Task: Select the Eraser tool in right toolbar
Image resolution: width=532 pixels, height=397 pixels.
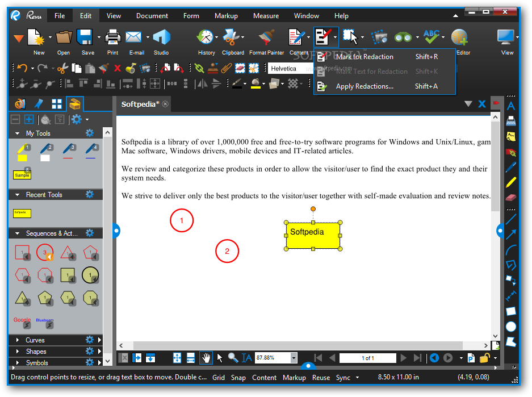Action: tap(511, 198)
